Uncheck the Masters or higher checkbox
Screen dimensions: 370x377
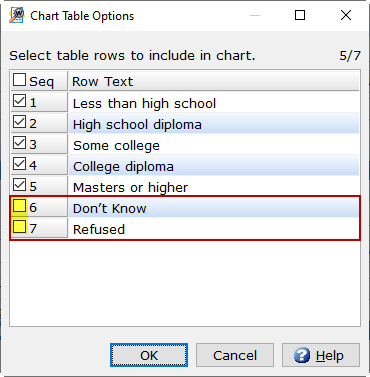19,185
